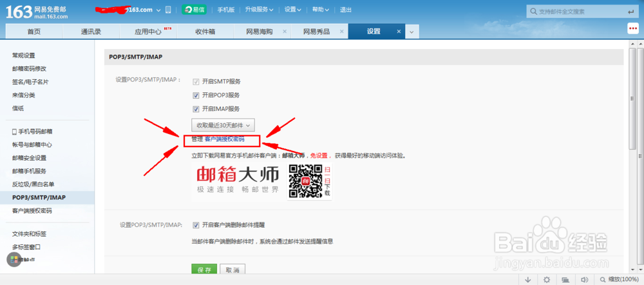Click the search magnifier icon
Viewport: 644px width, 285px height.
click(533, 12)
